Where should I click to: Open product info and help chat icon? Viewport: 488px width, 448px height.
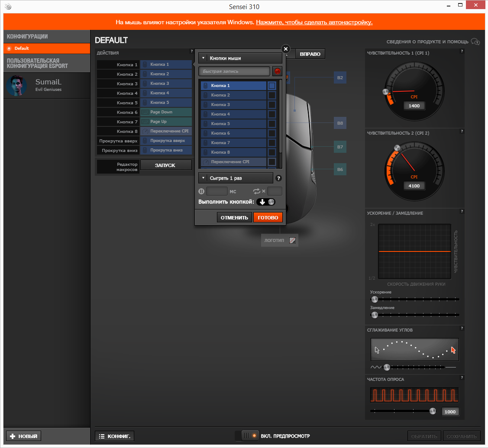coord(475,42)
